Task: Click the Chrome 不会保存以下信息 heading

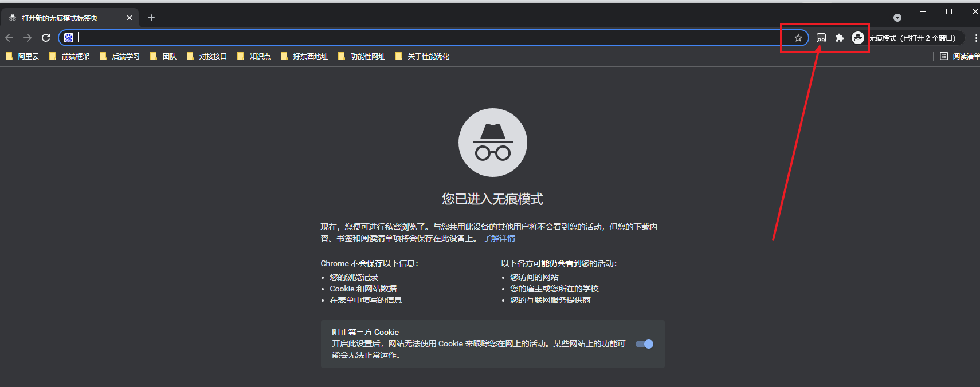Action: click(x=370, y=263)
